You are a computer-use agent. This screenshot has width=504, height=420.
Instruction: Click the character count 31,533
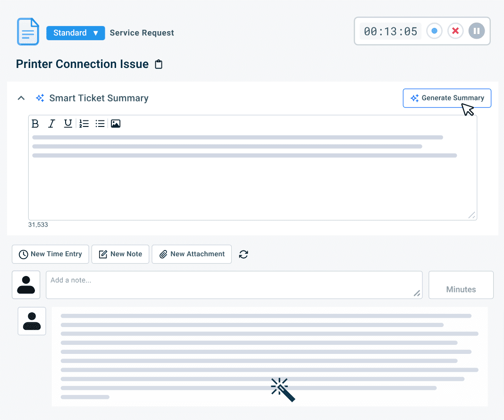click(x=38, y=225)
